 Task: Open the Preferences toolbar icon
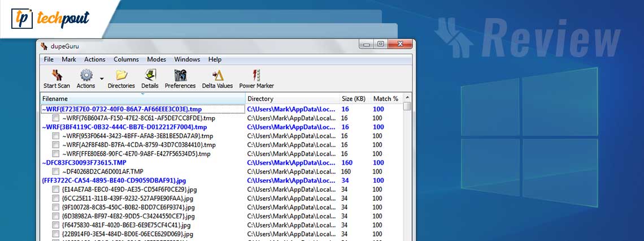coord(180,75)
